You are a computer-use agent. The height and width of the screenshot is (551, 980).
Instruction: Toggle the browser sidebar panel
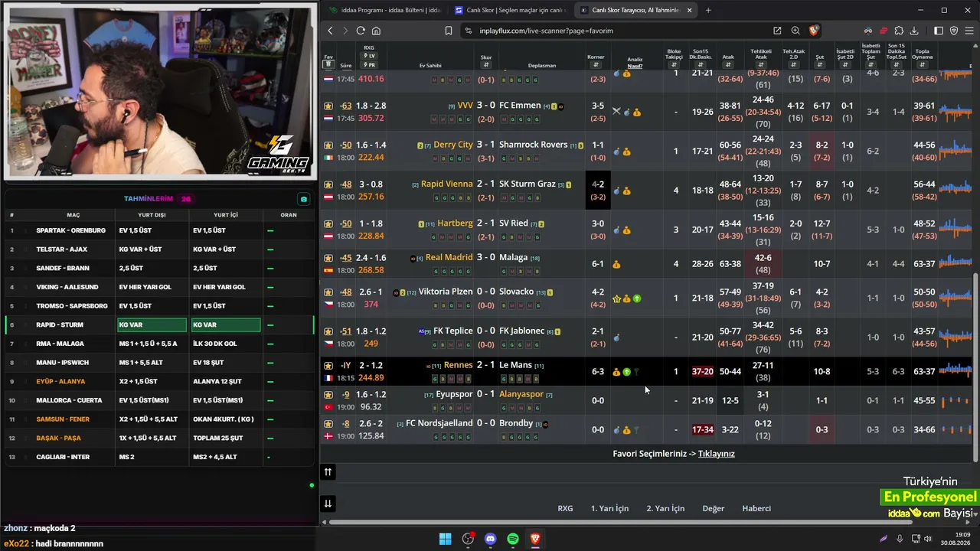click(939, 31)
